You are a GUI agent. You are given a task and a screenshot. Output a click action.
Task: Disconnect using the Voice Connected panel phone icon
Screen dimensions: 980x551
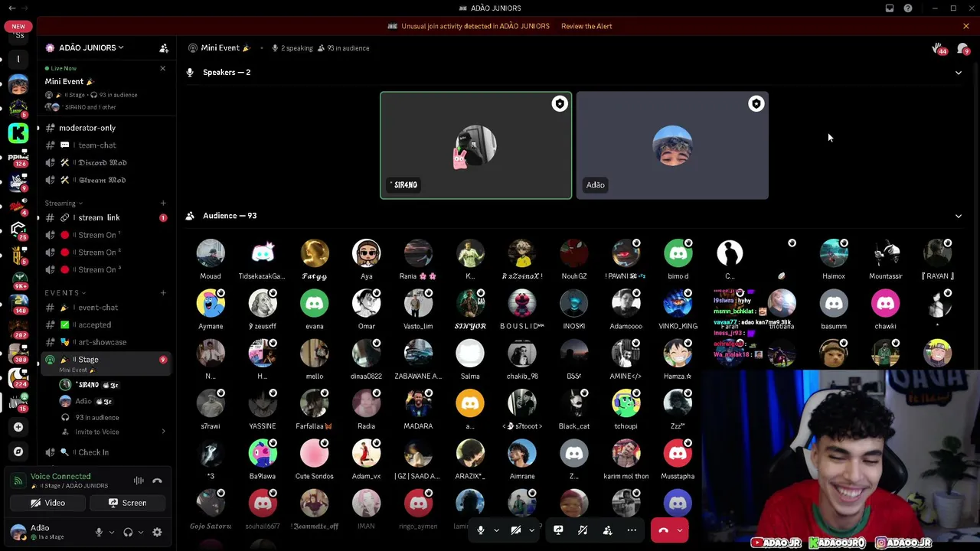click(x=157, y=481)
